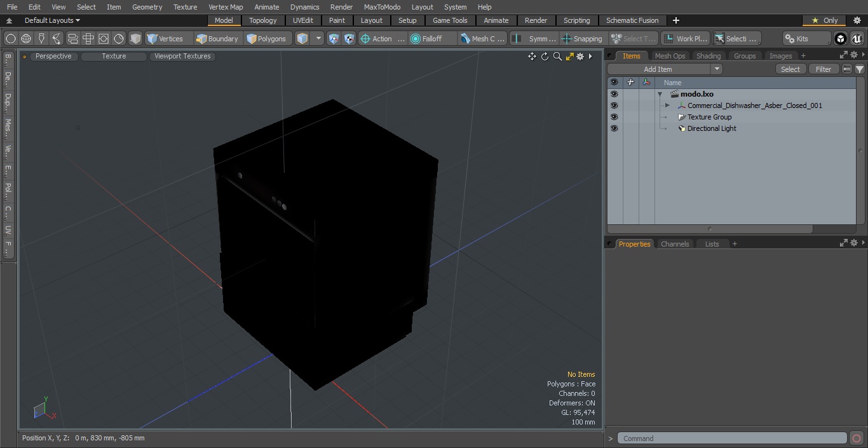This screenshot has height=448, width=868.
Task: Open the Work Plane menu
Action: [685, 39]
